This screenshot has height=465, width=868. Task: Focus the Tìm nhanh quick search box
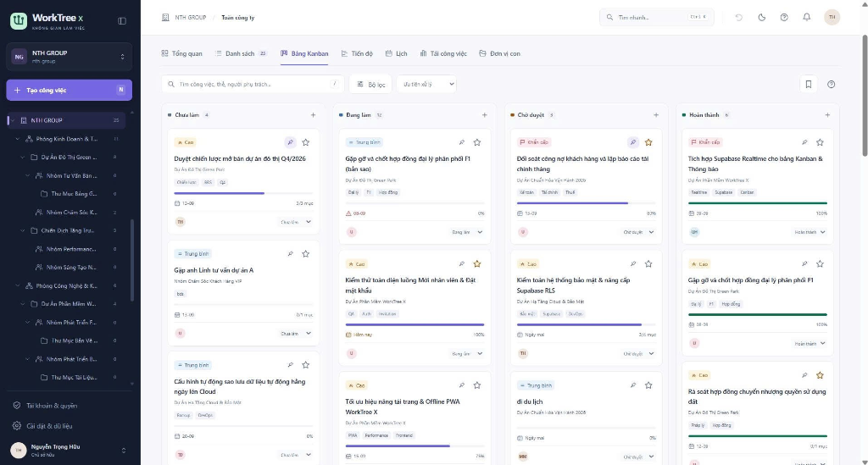point(657,17)
